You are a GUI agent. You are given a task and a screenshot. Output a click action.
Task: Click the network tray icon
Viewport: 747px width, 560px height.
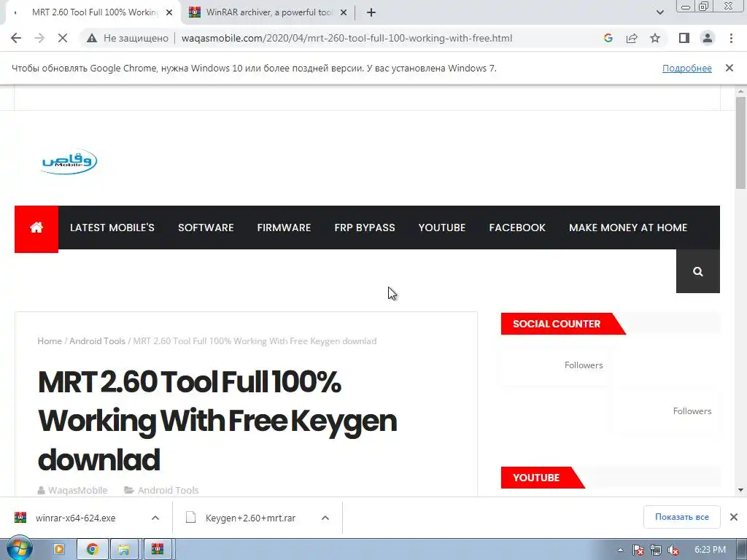[x=656, y=550]
